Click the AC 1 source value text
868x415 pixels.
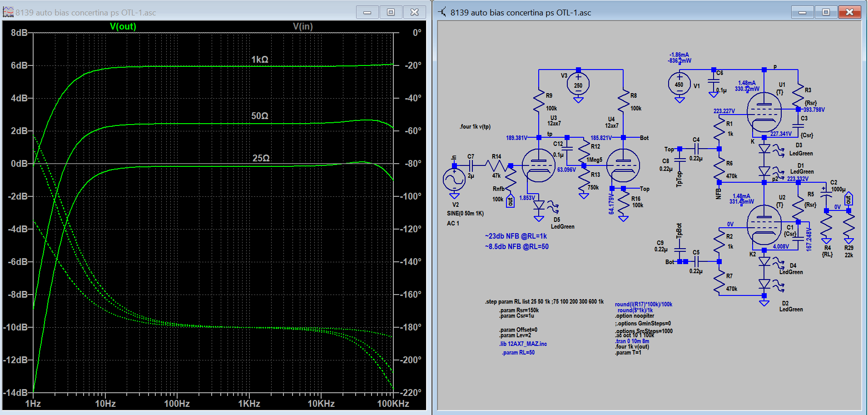(x=453, y=224)
